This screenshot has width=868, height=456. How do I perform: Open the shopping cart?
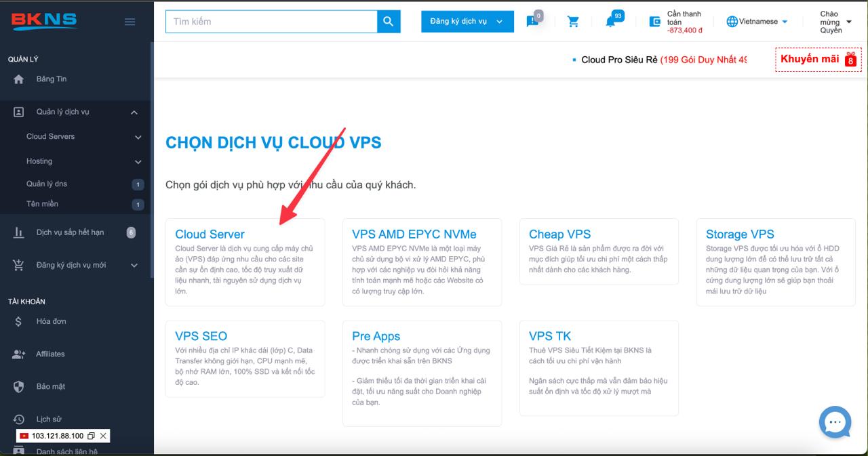click(573, 20)
